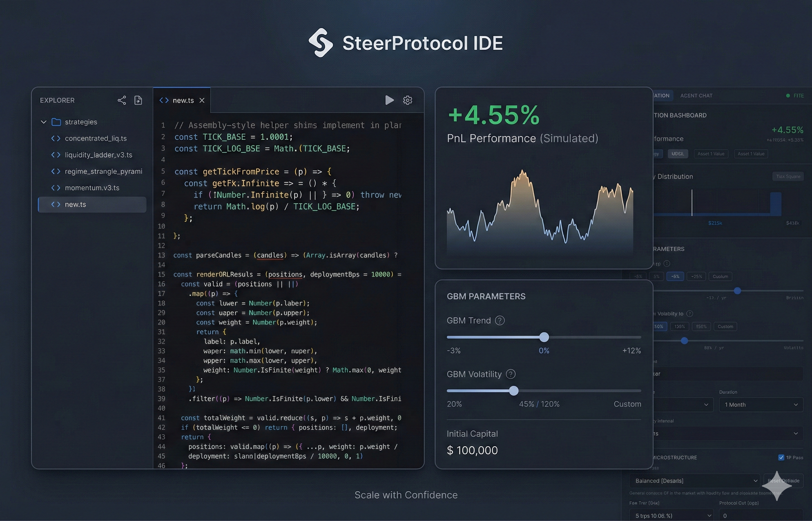The width and height of the screenshot is (812, 521).
Task: Select the 50% volatility preset chip
Action: [x=659, y=327]
